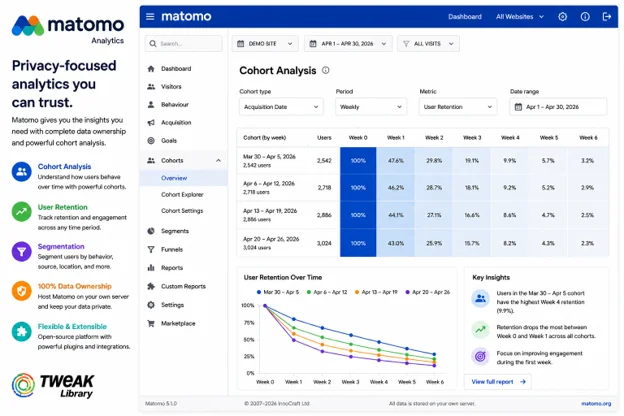Click the Cohorts group icon in sidebar

click(x=151, y=160)
